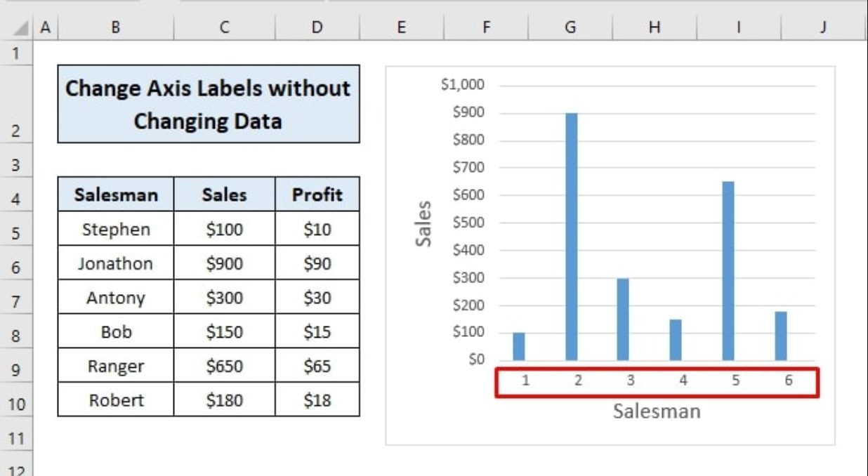Screen dimensions: 868x476
Task: Select column C header
Action: (x=224, y=27)
